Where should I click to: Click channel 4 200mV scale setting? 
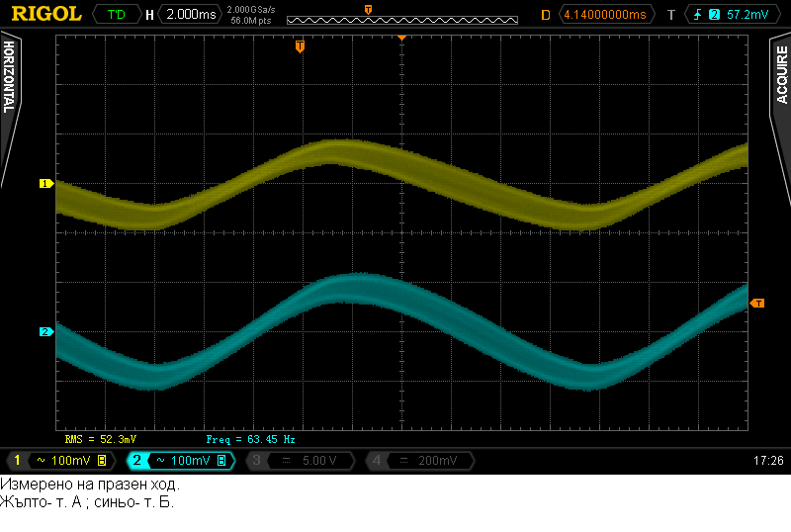pyautogui.click(x=437, y=461)
